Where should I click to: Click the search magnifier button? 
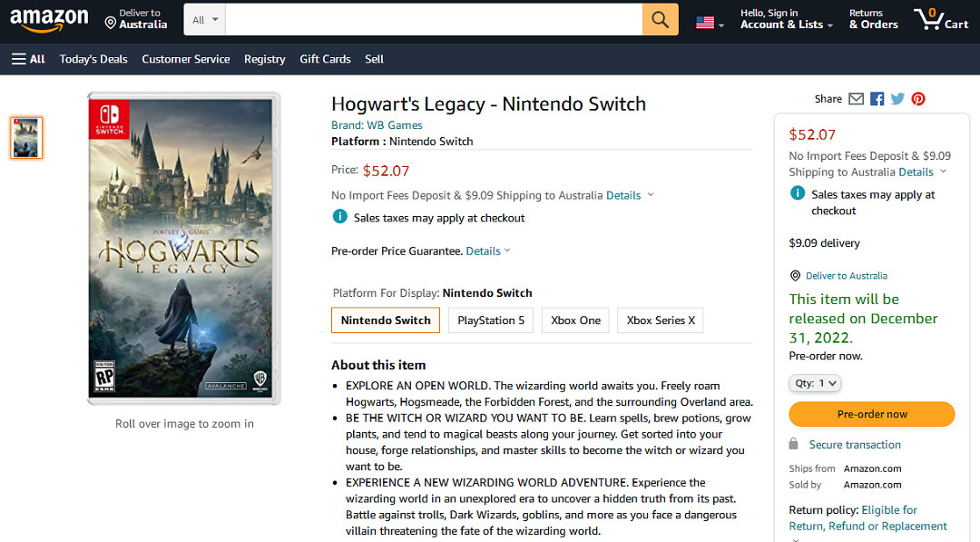click(660, 20)
